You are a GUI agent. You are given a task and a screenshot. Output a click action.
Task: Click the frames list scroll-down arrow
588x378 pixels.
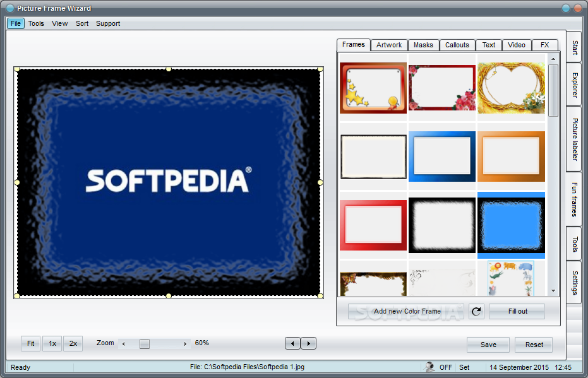553,291
